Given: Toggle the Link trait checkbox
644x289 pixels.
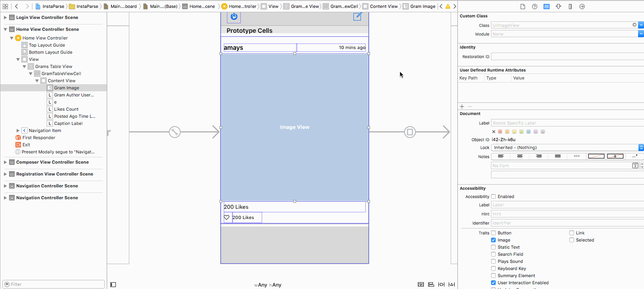Looking at the screenshot, I should click(x=572, y=233).
